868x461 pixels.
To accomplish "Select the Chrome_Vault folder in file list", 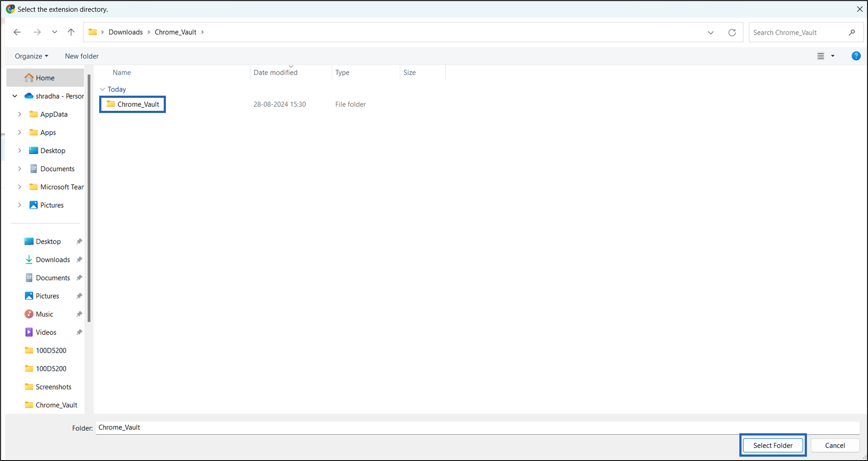I will point(133,104).
